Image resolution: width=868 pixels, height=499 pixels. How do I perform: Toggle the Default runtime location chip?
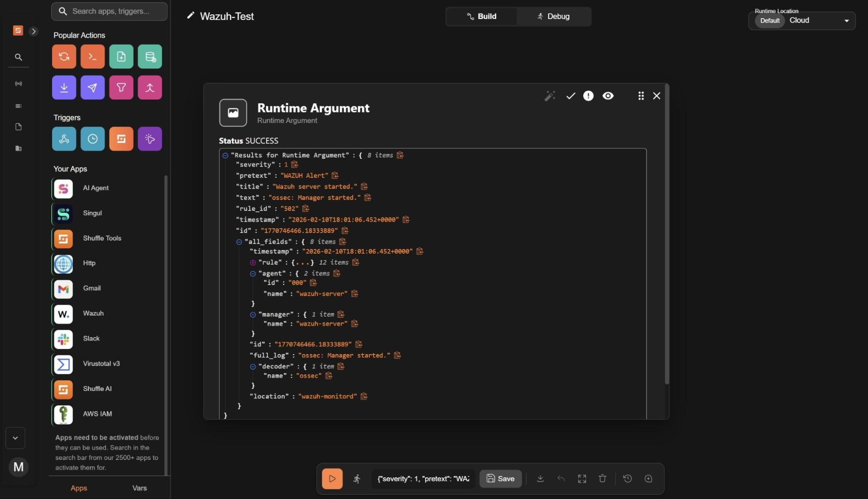pos(769,20)
